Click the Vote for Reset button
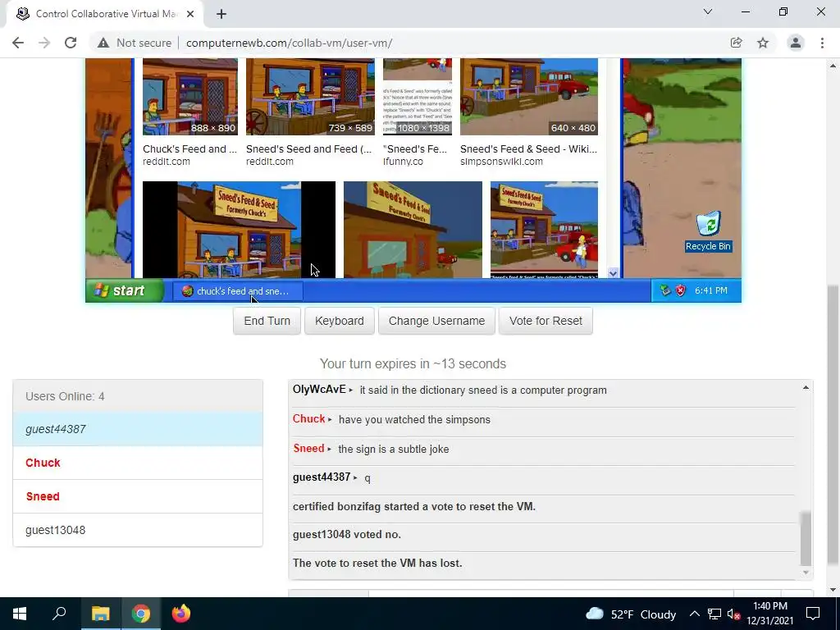Screen dimensions: 840x630 click(546, 321)
